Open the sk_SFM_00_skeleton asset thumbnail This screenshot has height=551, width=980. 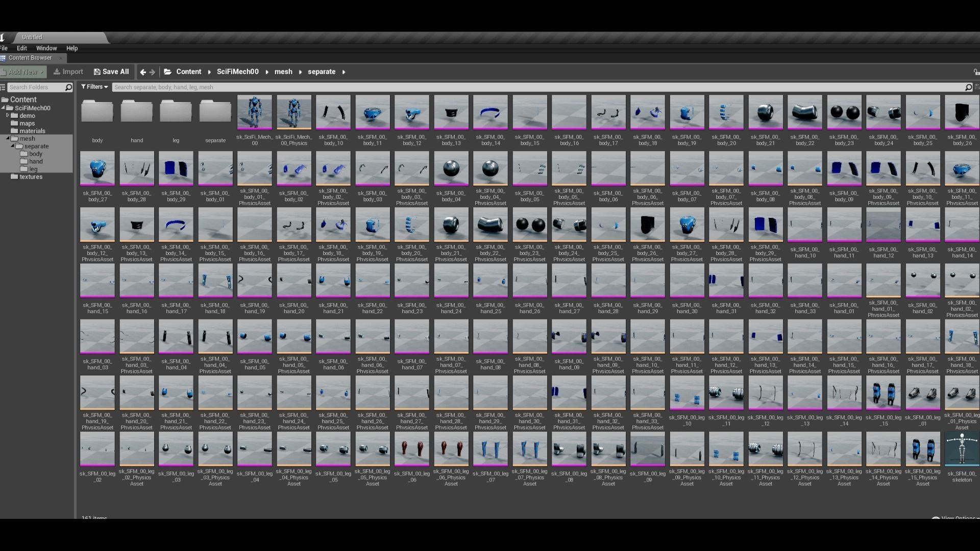[x=962, y=449]
